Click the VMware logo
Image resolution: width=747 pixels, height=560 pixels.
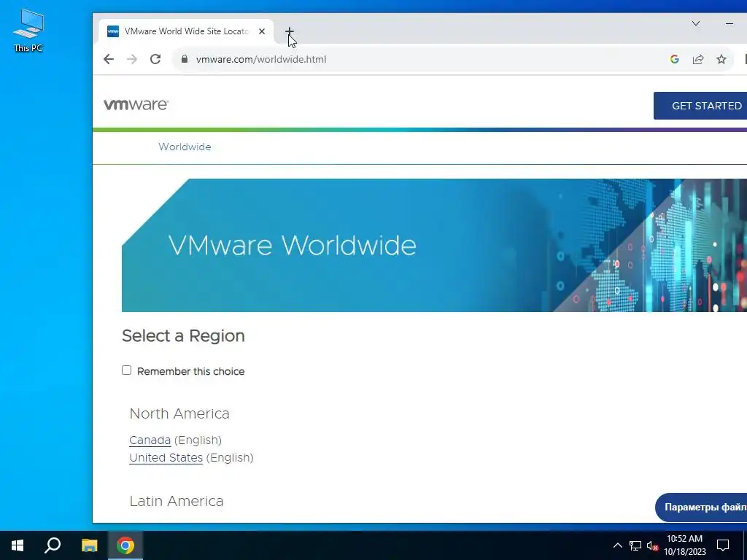(x=136, y=104)
